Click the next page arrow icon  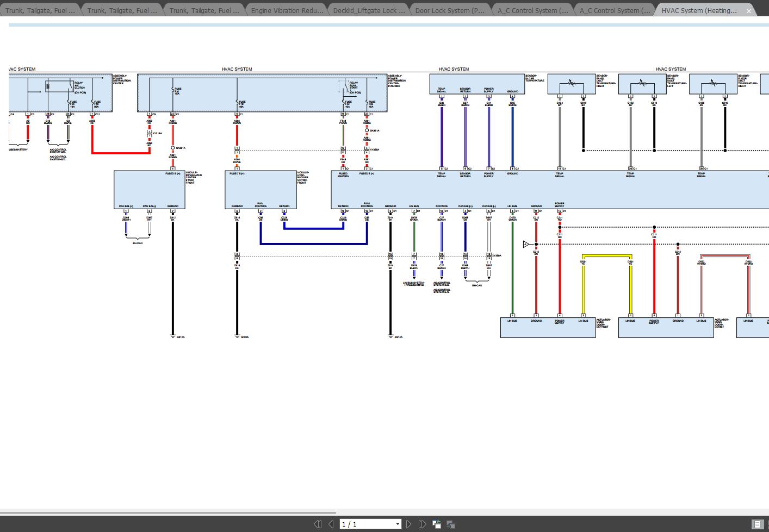pyautogui.click(x=408, y=524)
